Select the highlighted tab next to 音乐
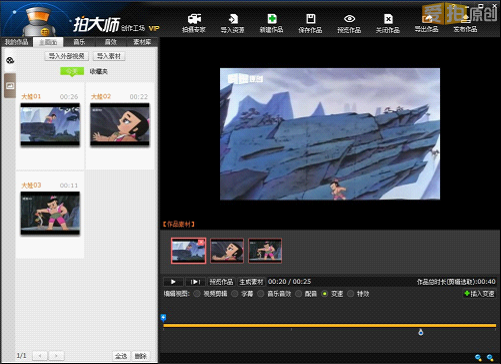The width and height of the screenshot is (501, 364). 48,42
